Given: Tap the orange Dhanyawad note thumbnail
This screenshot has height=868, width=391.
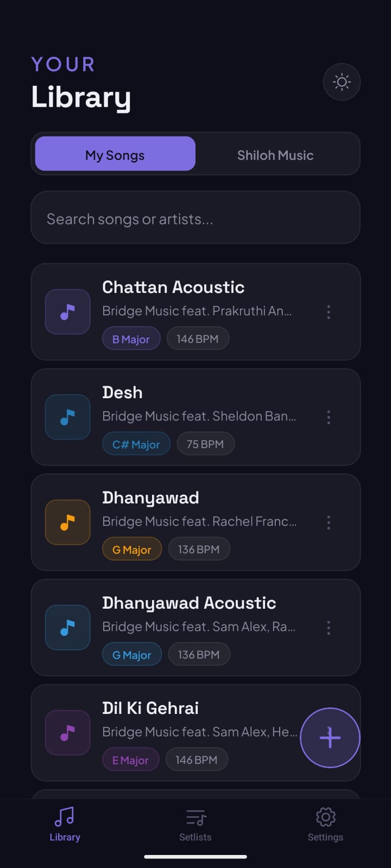Looking at the screenshot, I should (67, 522).
